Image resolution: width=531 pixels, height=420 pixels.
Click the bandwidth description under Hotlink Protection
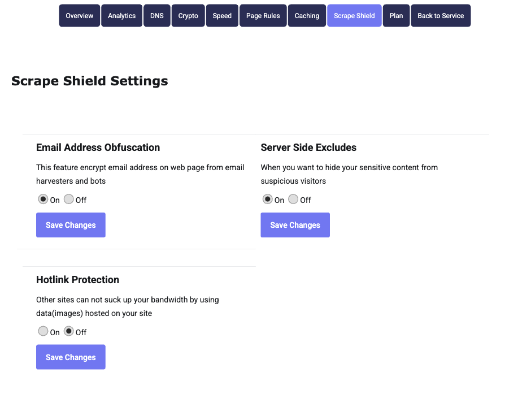pyautogui.click(x=128, y=306)
